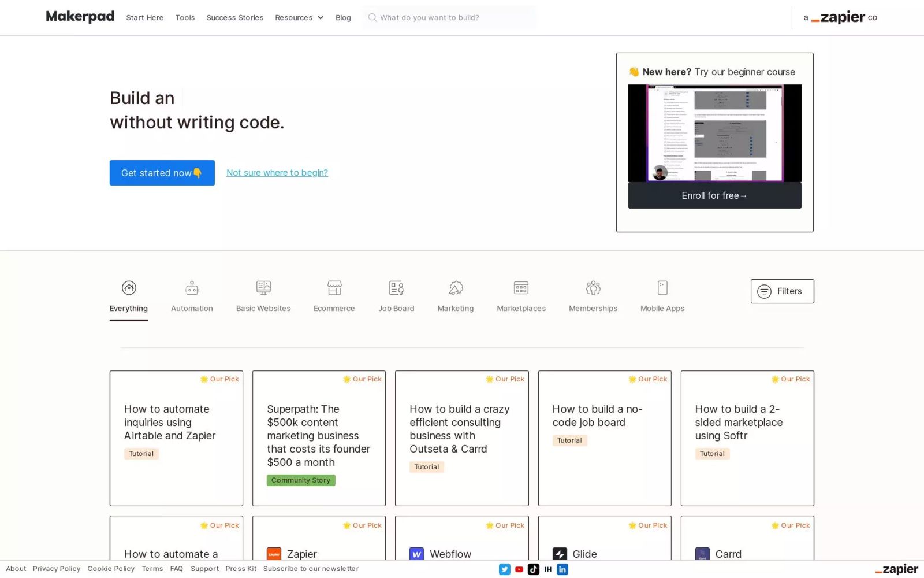This screenshot has height=578, width=924.
Task: Open the FAQ footer link
Action: tap(177, 569)
